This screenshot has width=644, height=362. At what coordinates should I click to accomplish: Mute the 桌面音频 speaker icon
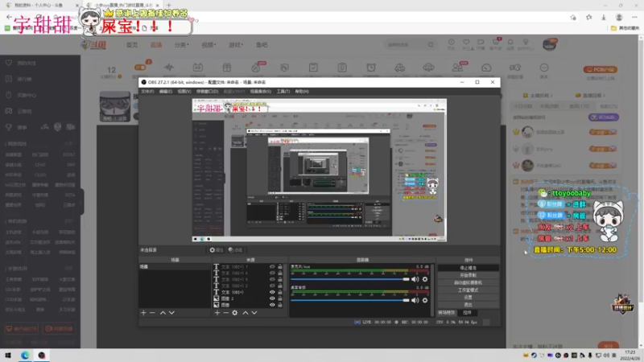point(415,300)
